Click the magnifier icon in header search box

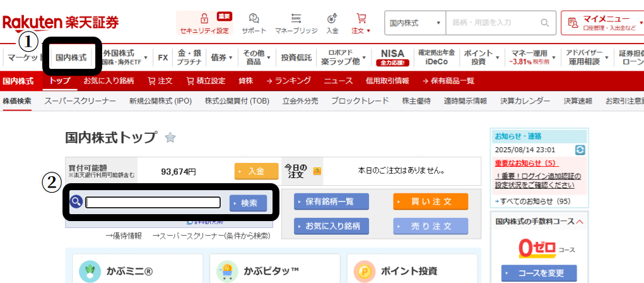pos(544,23)
